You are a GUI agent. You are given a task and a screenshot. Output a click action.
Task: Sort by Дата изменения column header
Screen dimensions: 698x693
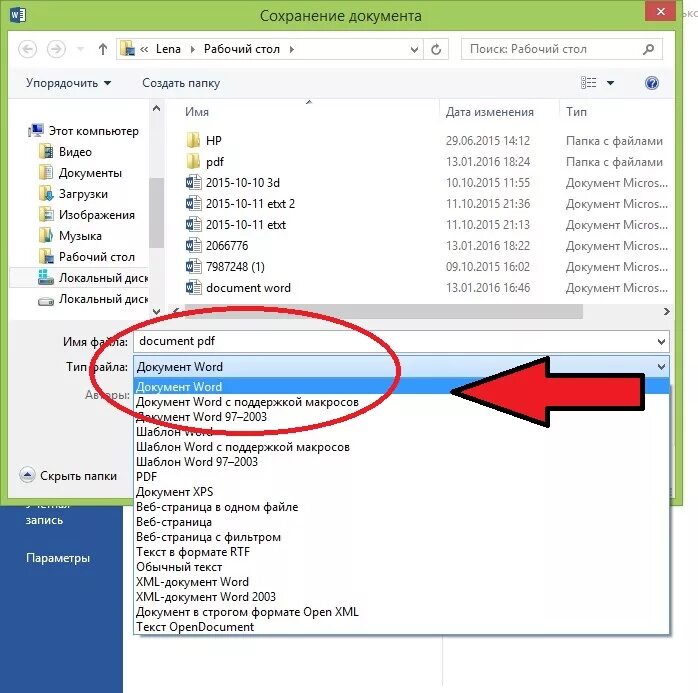coord(489,111)
